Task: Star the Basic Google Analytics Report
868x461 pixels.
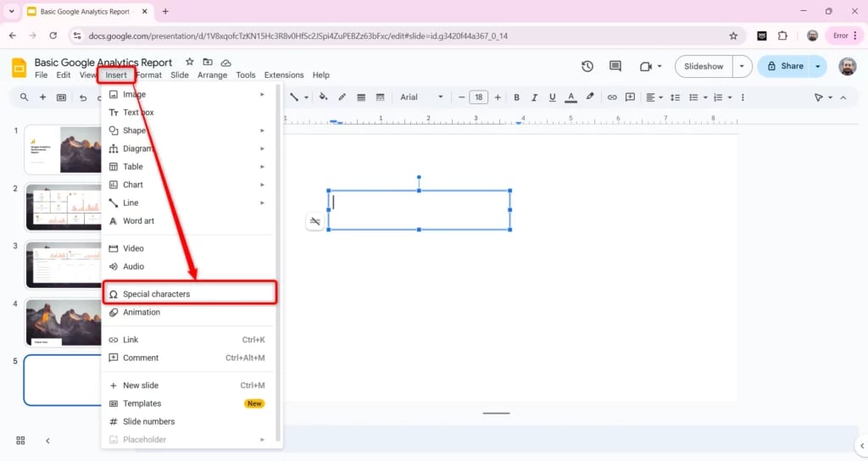Action: [189, 62]
